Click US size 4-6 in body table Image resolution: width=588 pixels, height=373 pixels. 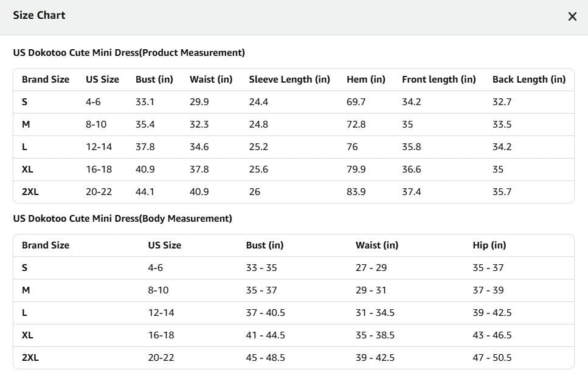click(155, 268)
